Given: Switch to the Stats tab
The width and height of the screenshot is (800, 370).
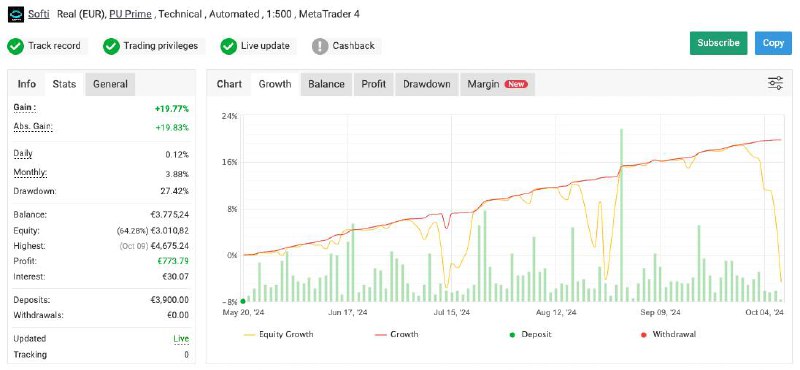Looking at the screenshot, I should [x=64, y=84].
